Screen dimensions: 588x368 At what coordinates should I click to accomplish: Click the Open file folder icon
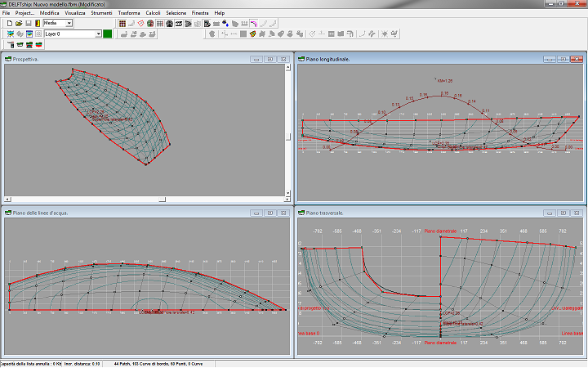tap(19, 23)
